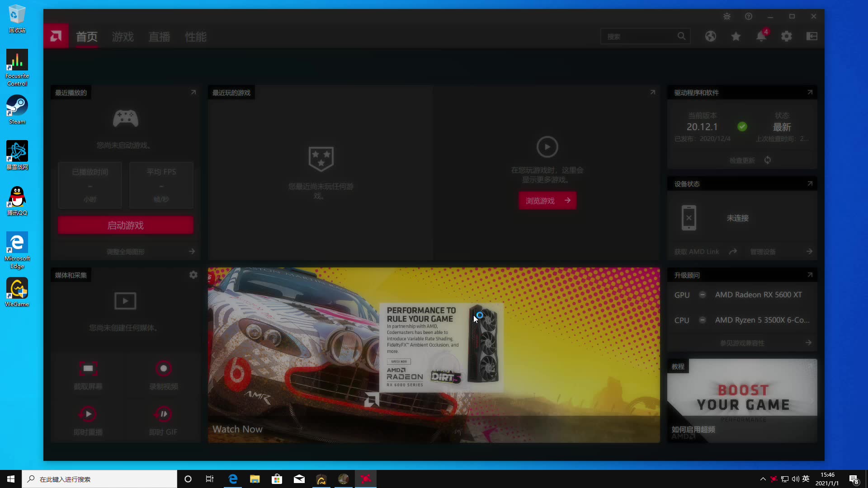Open the settings gear icon

[787, 36]
